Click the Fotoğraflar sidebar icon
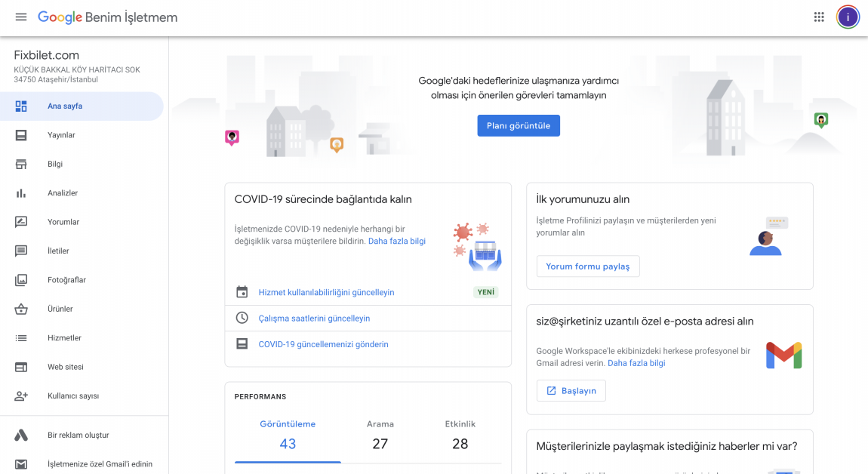The image size is (868, 474). (21, 280)
